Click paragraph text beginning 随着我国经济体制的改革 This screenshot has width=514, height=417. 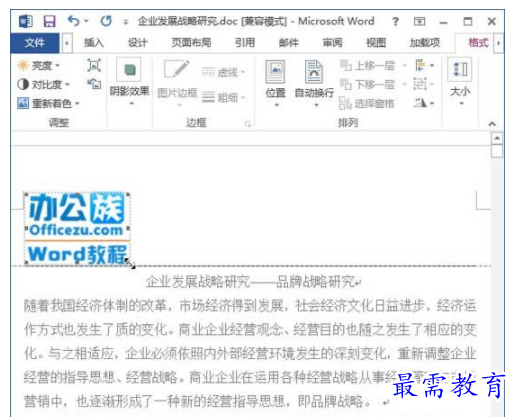coord(250,305)
